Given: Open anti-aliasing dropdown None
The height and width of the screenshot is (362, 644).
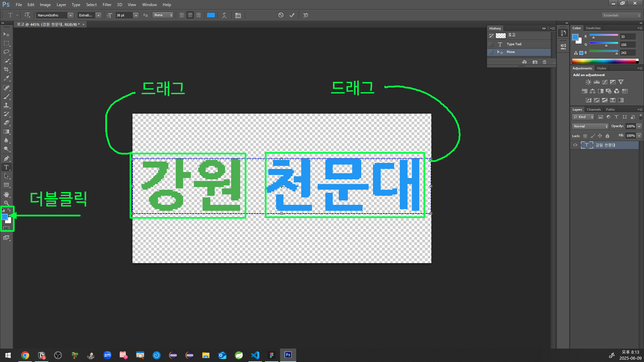Looking at the screenshot, I should coord(163,15).
